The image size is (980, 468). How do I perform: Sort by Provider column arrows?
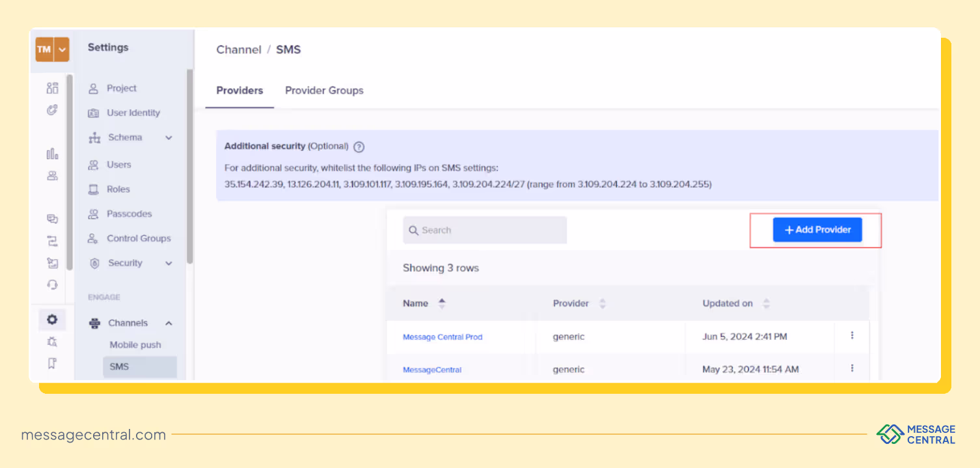pos(603,303)
